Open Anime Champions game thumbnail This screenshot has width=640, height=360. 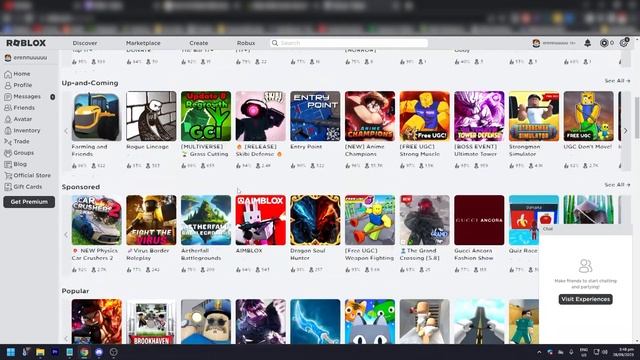370,116
